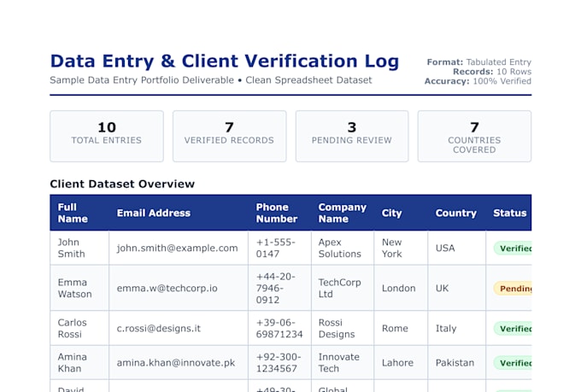
Task: Click the Status column header
Action: click(508, 213)
